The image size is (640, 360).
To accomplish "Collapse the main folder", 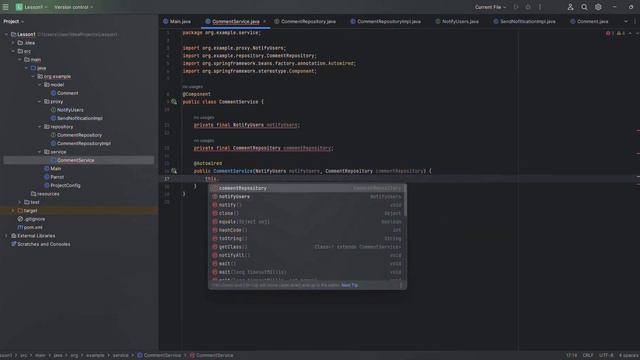I will [20, 60].
